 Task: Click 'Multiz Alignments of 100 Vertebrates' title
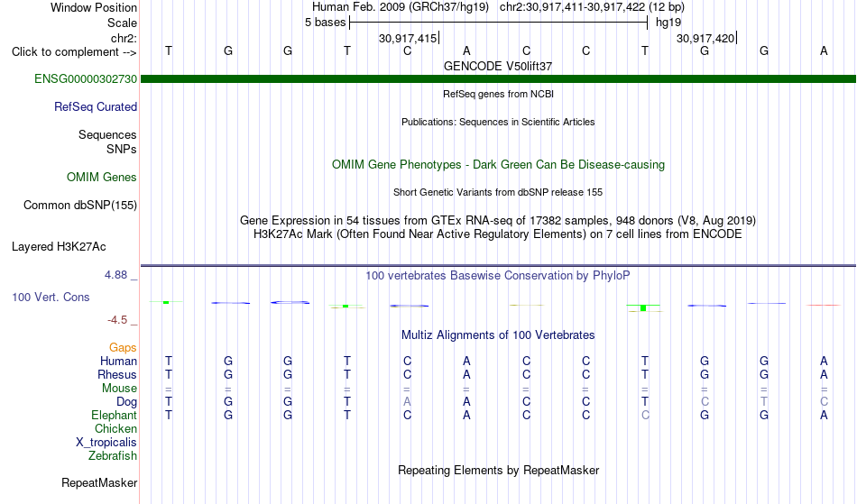[498, 334]
